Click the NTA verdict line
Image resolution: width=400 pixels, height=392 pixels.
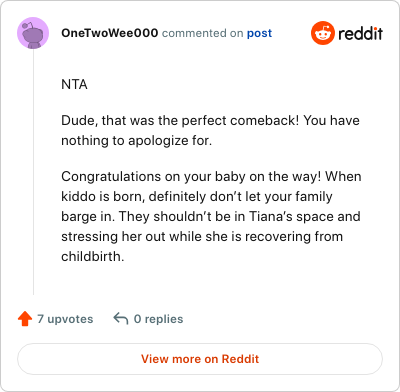(74, 84)
